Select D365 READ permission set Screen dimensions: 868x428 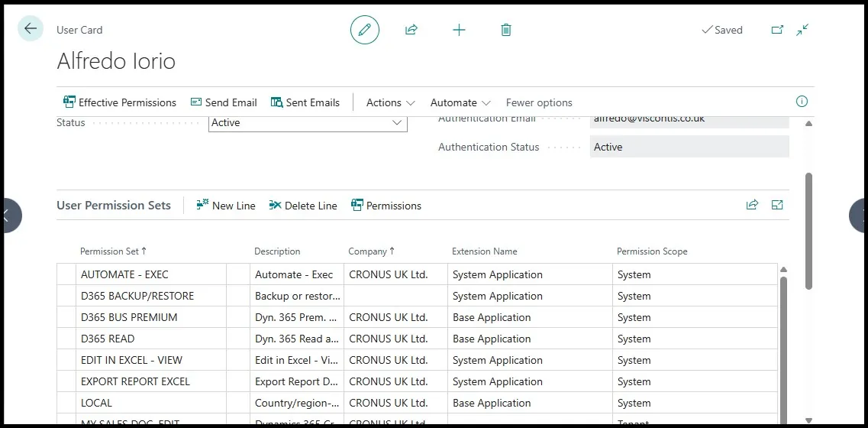151,339
